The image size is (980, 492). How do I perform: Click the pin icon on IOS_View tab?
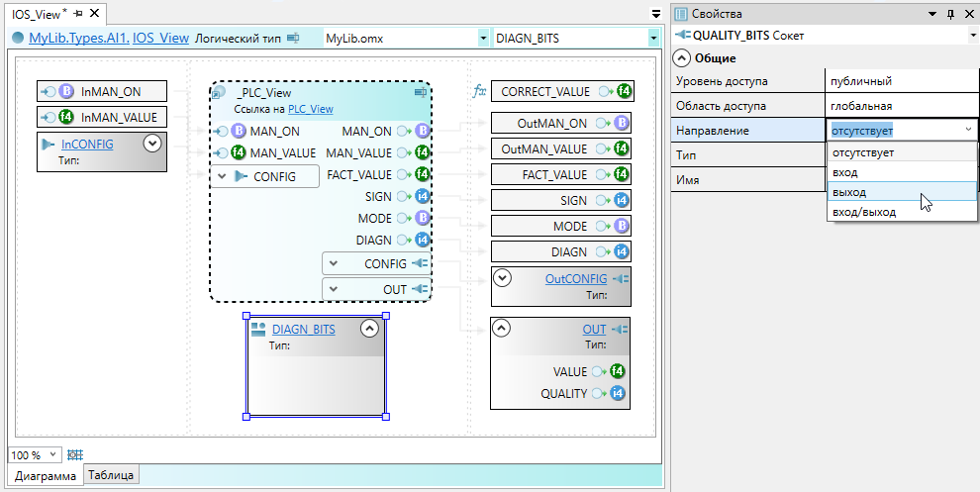[x=78, y=14]
